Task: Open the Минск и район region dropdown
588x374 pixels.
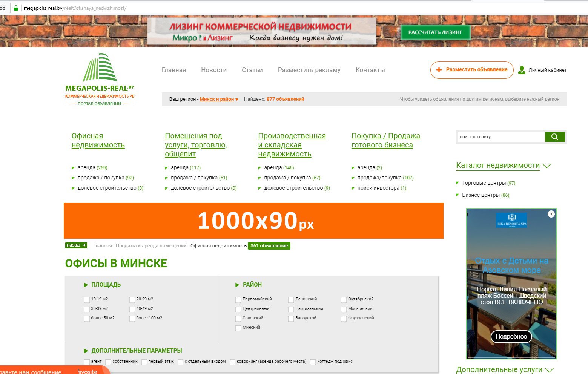Action: tap(219, 99)
